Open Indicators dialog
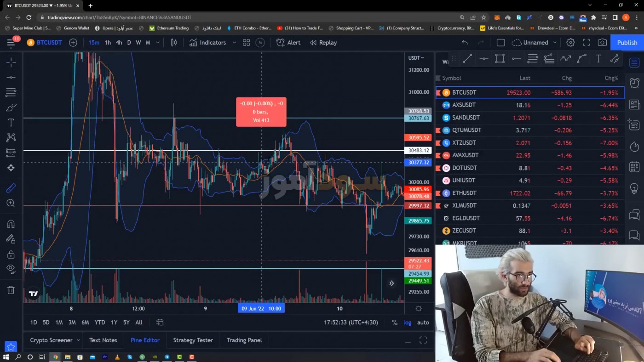Screen dimensions: 644x362 pyautogui.click(x=207, y=43)
